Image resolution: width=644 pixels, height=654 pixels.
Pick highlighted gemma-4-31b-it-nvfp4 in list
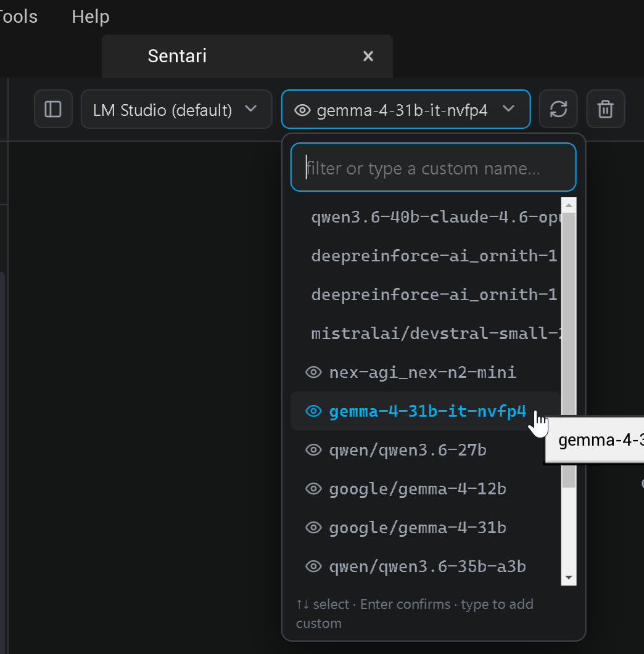pyautogui.click(x=426, y=411)
